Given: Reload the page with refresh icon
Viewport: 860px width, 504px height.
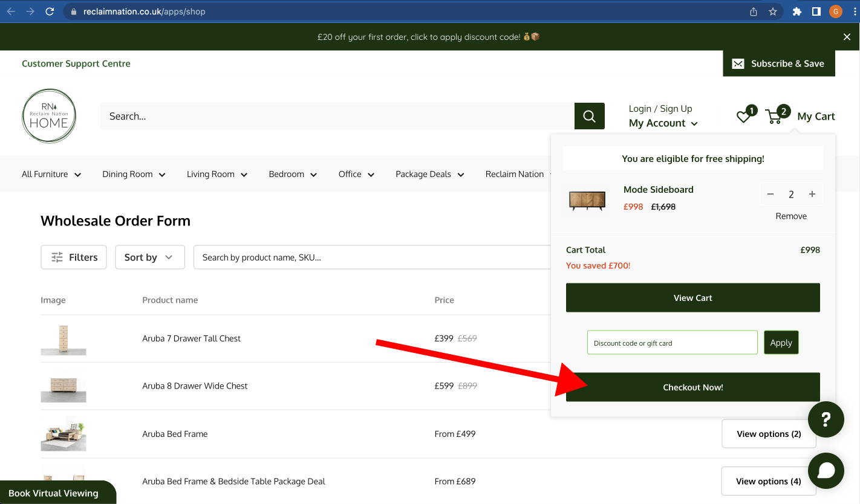Looking at the screenshot, I should [50, 11].
